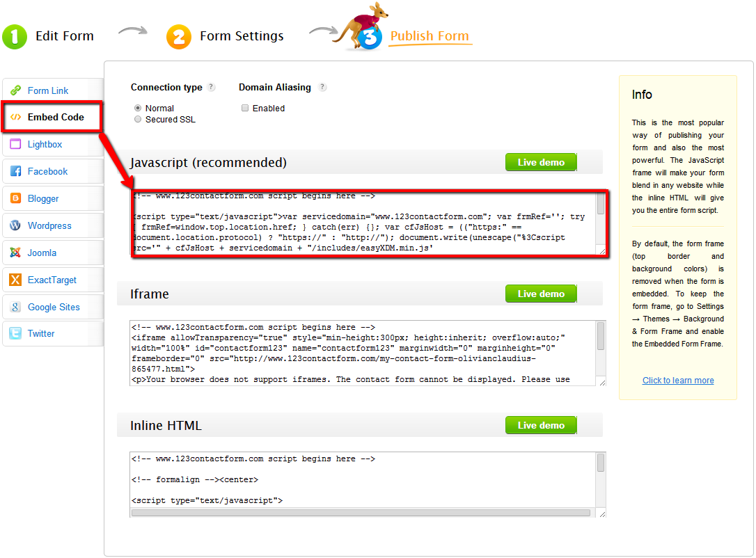Click the Form Link chain icon
The image size is (756, 558).
click(15, 90)
